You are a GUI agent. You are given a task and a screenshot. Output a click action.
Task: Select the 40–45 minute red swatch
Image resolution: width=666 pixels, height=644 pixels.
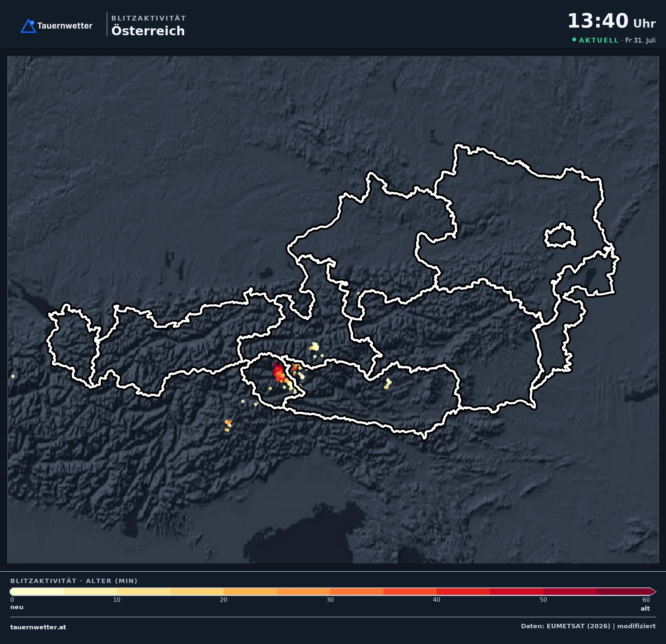pyautogui.click(x=463, y=592)
